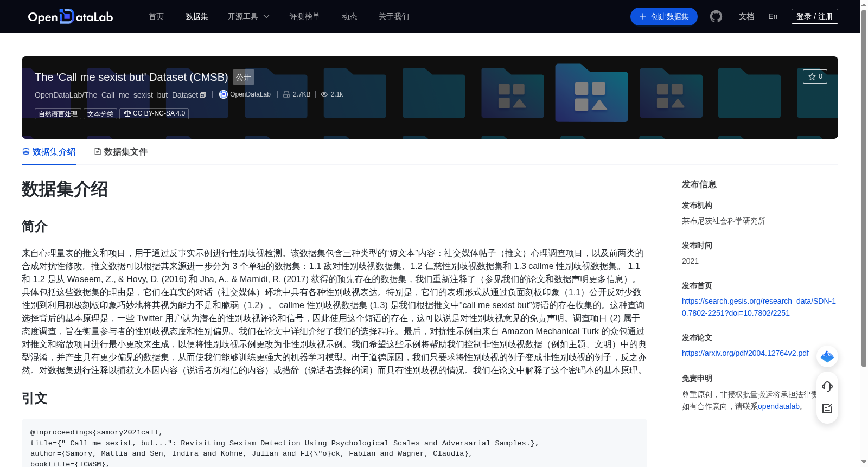Open 关于我们 navigation item
868x467 pixels.
394,16
